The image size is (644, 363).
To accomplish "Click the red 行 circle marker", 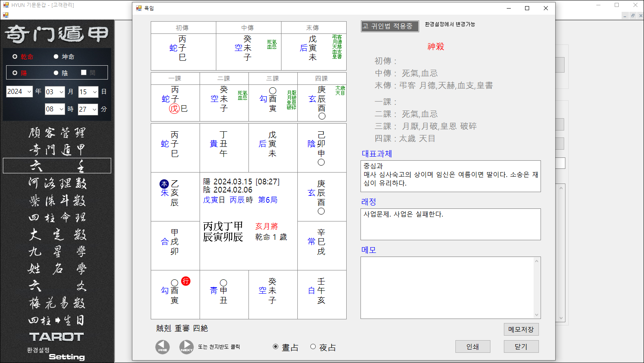I will [x=186, y=281].
